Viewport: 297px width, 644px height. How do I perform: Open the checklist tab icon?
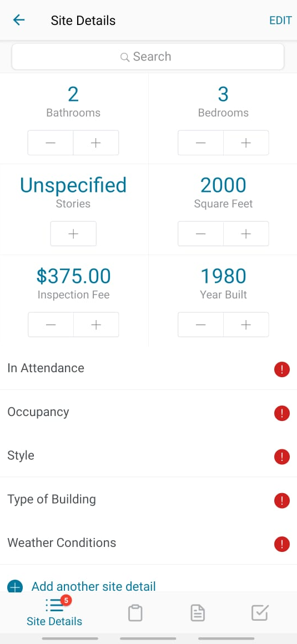coord(260,613)
